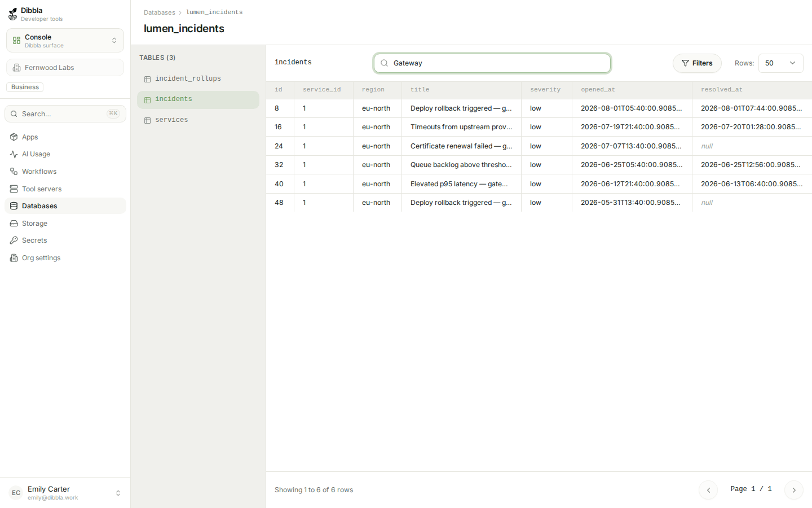Click the EC user avatar
The image size is (812, 508).
point(16,493)
